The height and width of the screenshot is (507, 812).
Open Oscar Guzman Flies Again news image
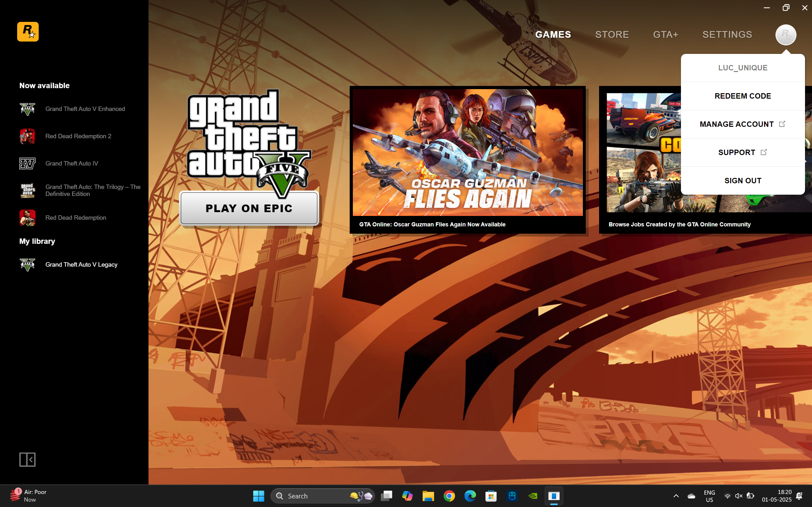tap(467, 153)
